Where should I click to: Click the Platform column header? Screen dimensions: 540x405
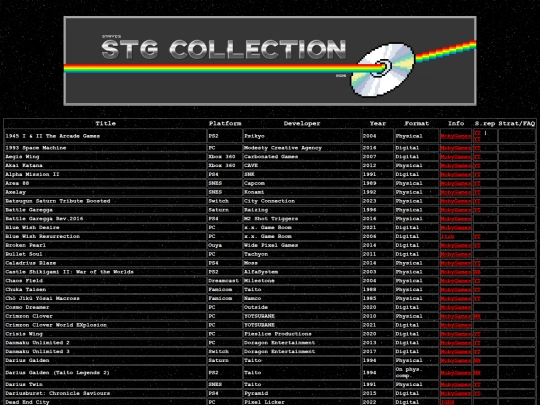click(225, 124)
